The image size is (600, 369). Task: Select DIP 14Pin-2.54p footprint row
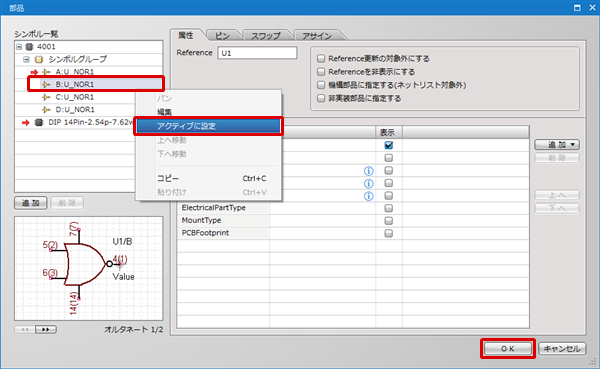91,122
